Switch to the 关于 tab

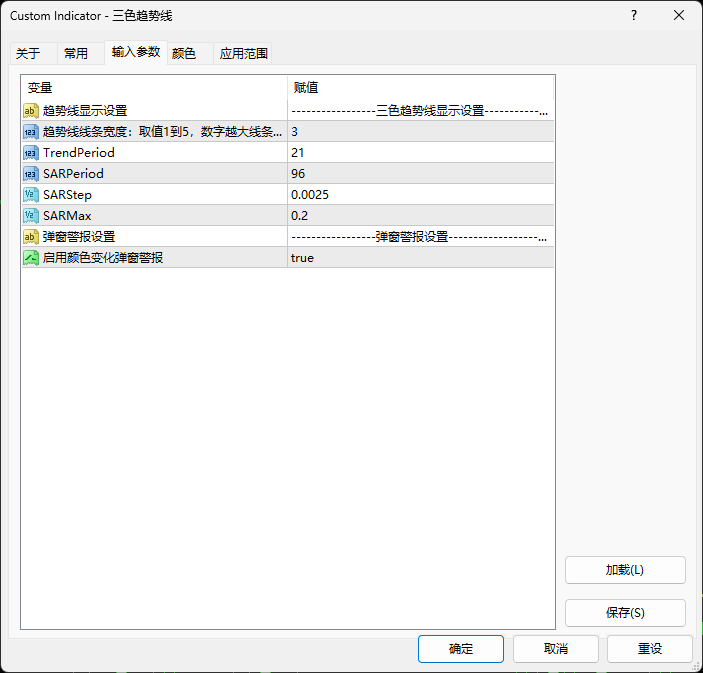pos(28,54)
